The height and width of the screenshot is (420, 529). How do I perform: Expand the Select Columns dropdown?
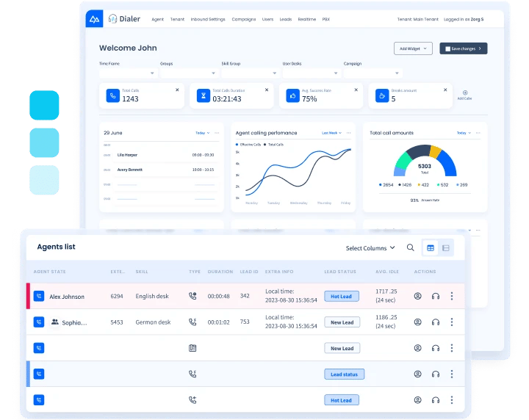pos(370,248)
